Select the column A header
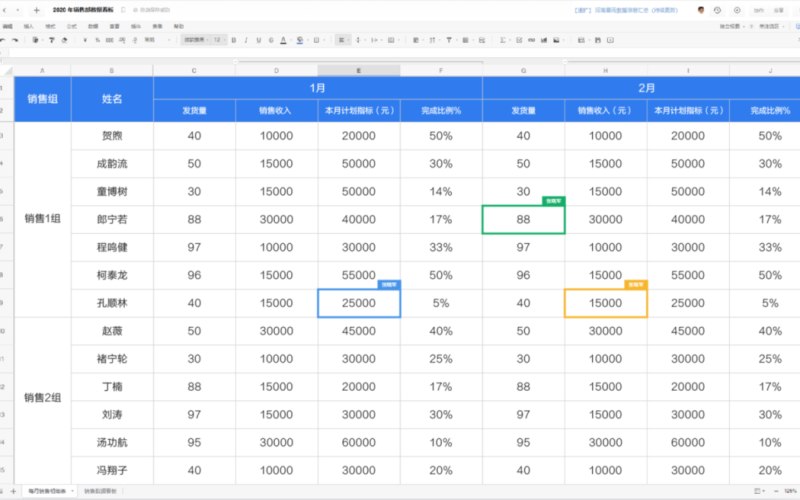This screenshot has width=800, height=500. click(42, 70)
